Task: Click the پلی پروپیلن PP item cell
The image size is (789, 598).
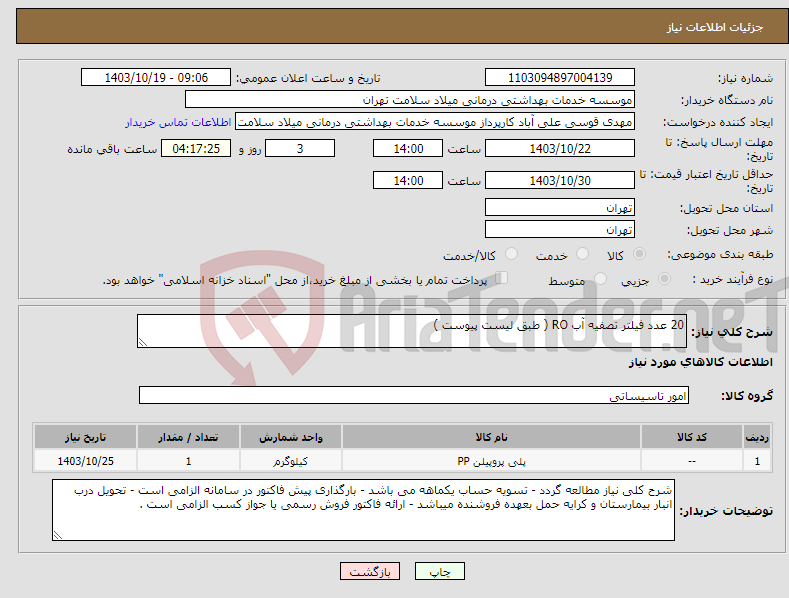Action: pyautogui.click(x=491, y=461)
